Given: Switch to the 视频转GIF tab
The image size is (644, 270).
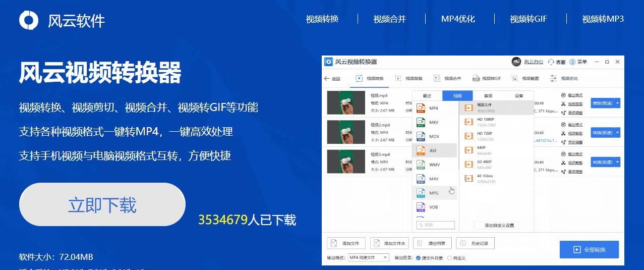Looking at the screenshot, I should pos(487,79).
